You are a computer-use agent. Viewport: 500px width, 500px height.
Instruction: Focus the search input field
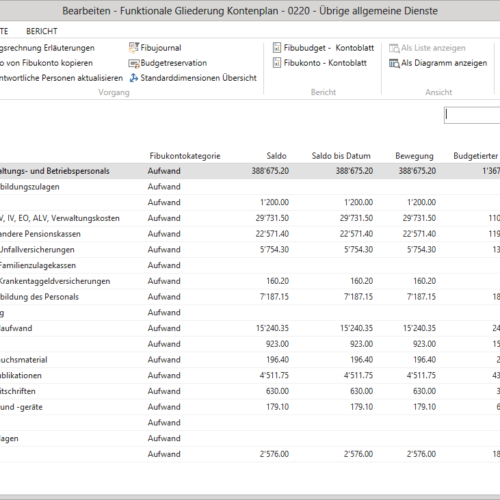(472, 115)
